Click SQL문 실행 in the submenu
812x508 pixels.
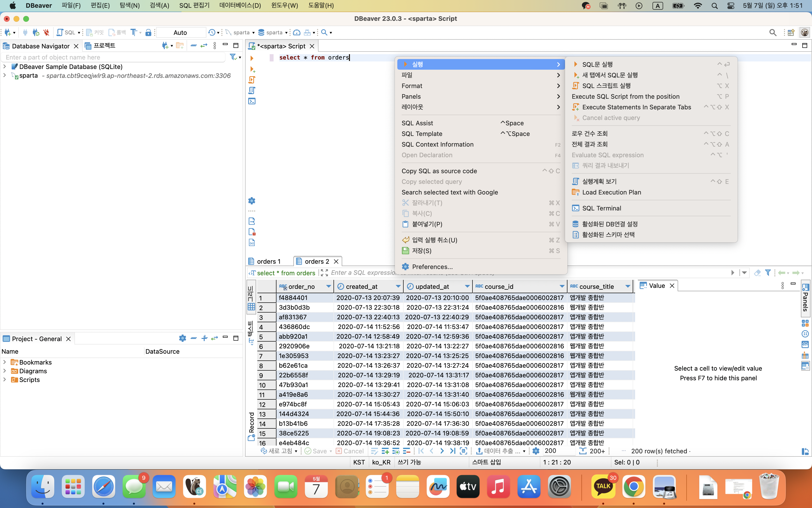651,64
